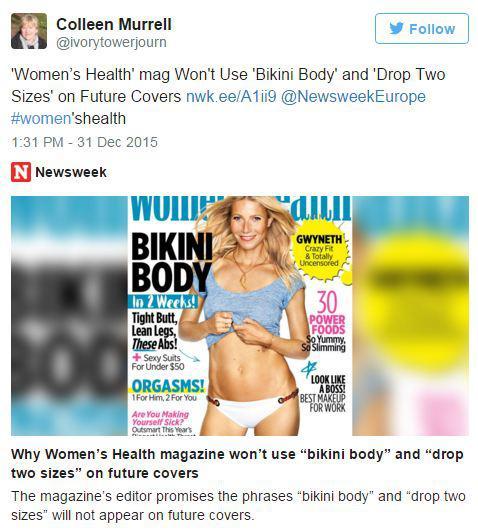Click the red Newsweek N logo

point(21,172)
